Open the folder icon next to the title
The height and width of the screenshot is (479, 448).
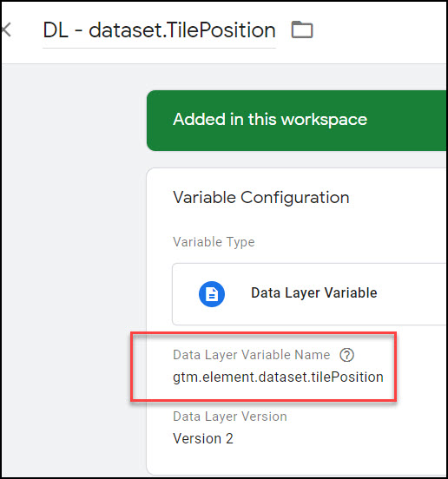[x=302, y=30]
